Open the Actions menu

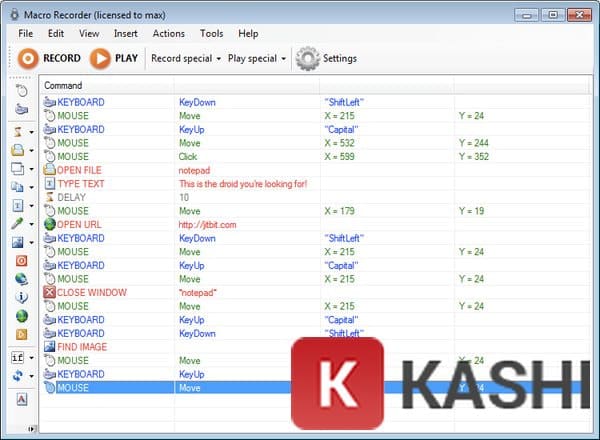point(169,34)
